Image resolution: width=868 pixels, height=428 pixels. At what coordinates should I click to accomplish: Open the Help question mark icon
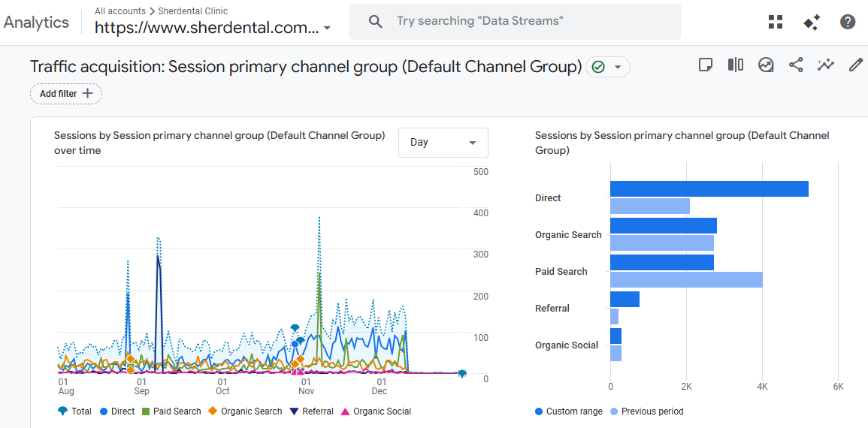coord(848,22)
